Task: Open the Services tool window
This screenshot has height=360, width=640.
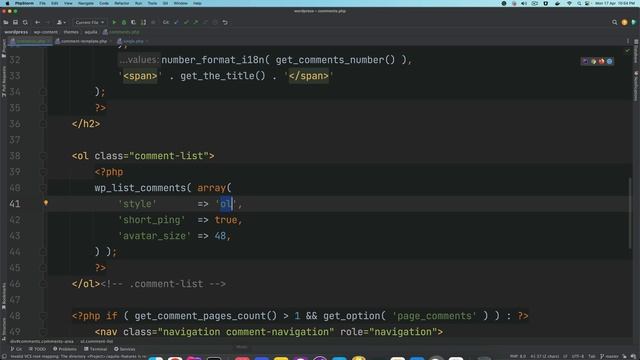Action: point(124,349)
